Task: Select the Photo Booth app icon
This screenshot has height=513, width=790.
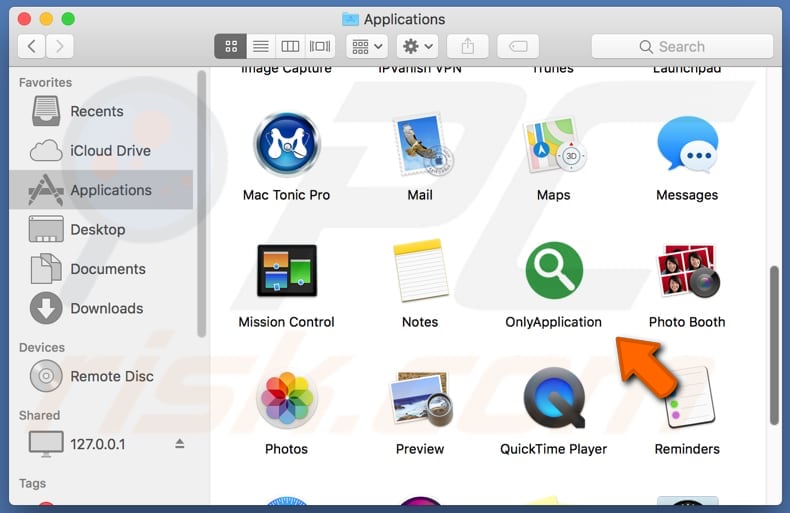Action: click(688, 271)
